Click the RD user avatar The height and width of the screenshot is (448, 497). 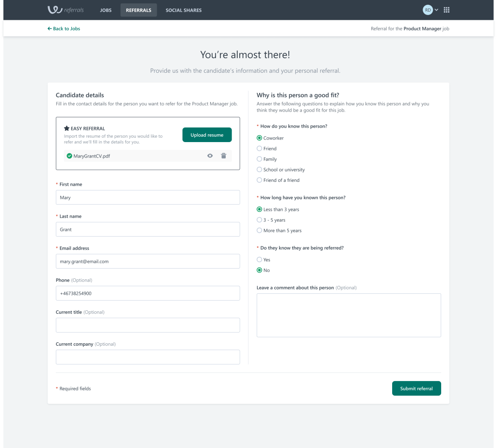[428, 10]
